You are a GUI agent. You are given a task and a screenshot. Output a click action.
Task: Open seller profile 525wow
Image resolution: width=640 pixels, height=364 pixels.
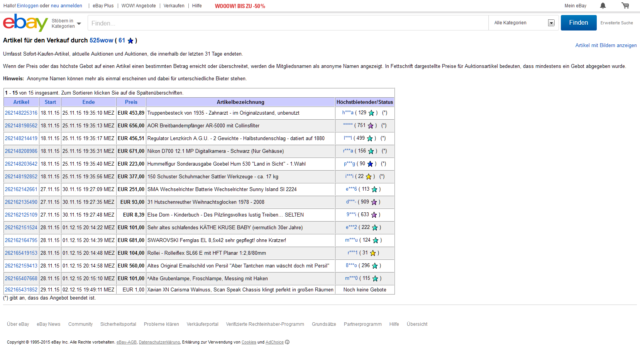101,41
